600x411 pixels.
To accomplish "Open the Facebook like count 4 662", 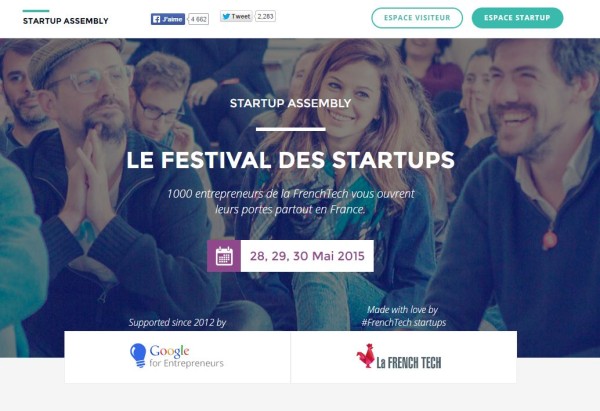I will pyautogui.click(x=199, y=19).
